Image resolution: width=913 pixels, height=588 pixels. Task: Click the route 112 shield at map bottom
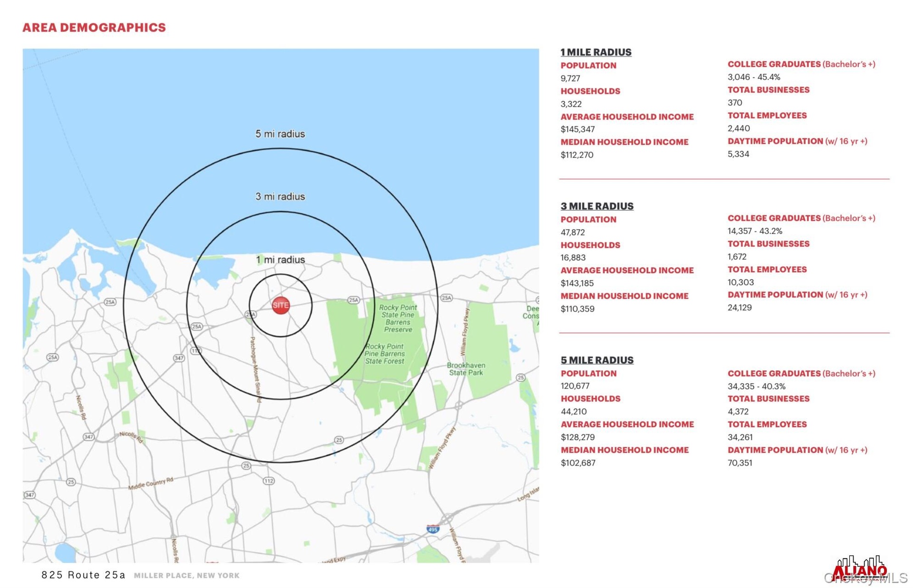coord(269,481)
